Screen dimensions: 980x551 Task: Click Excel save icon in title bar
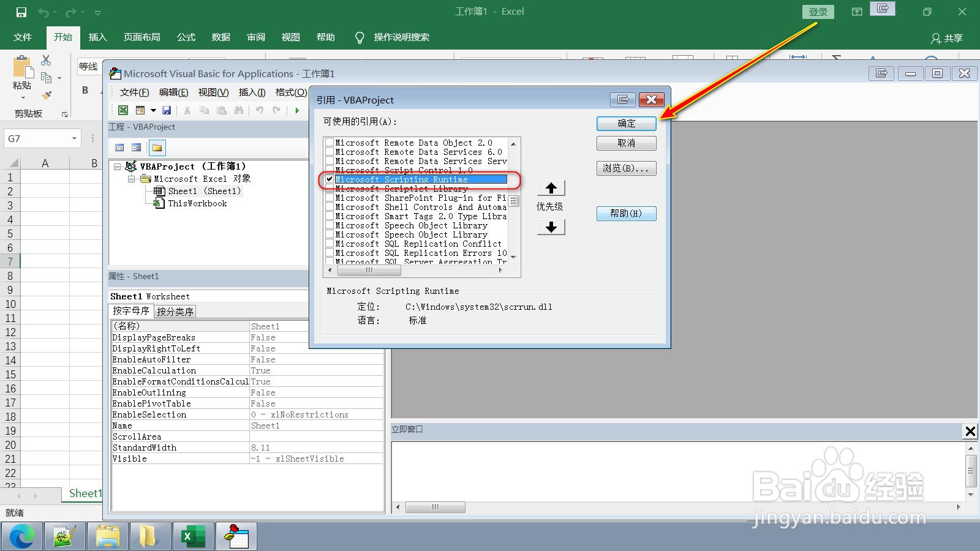(21, 12)
